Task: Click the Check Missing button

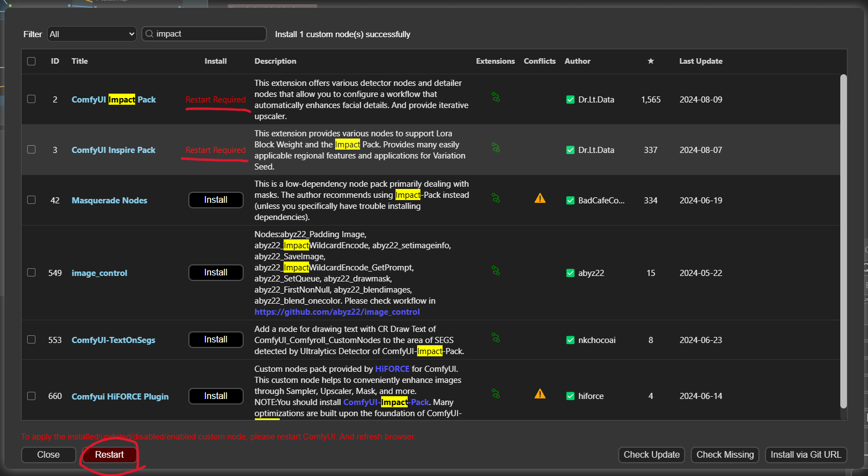Action: 725,454
